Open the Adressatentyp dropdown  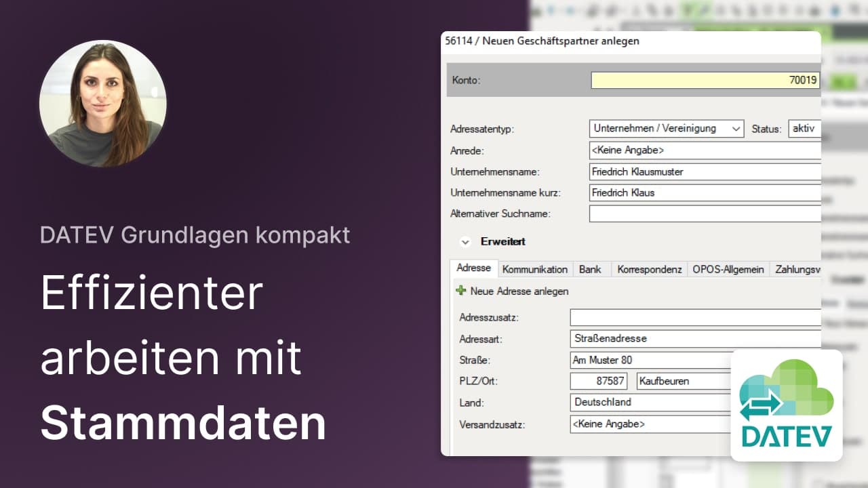[x=667, y=129]
